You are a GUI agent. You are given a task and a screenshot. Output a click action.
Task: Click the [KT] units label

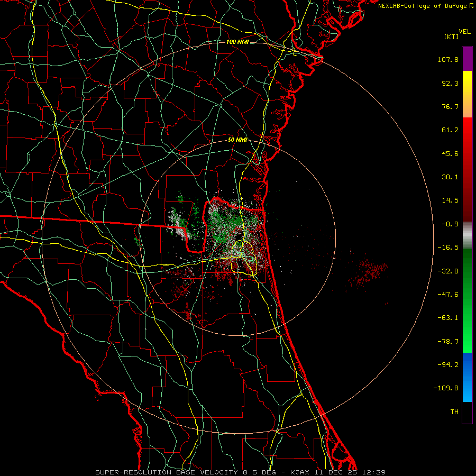point(452,36)
